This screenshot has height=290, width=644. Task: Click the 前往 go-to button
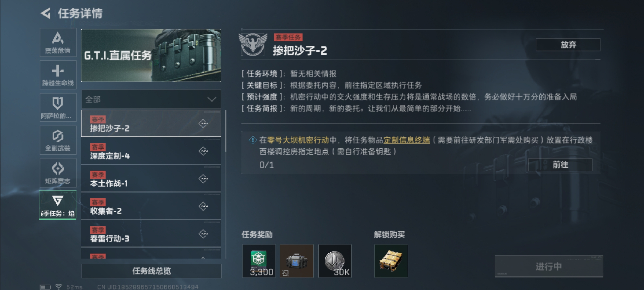[x=560, y=165]
